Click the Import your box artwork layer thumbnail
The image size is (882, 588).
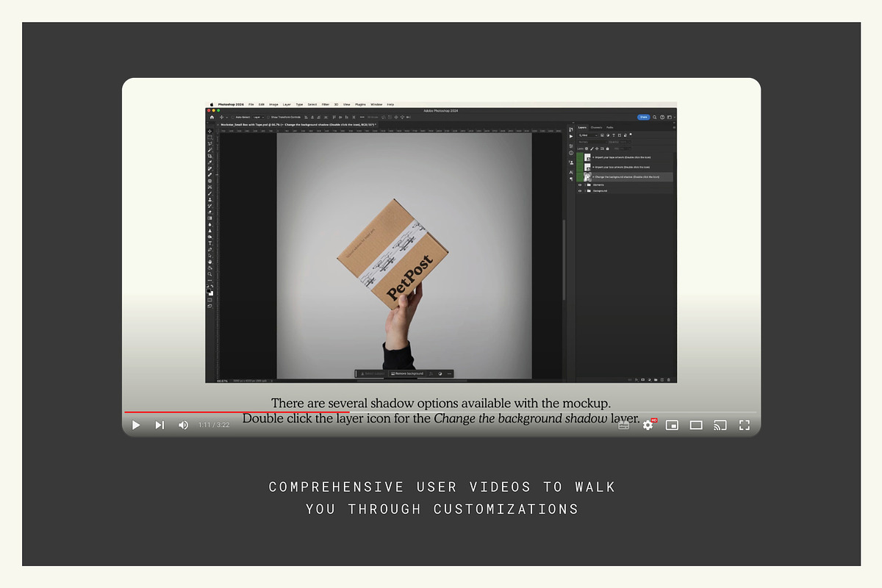point(587,167)
